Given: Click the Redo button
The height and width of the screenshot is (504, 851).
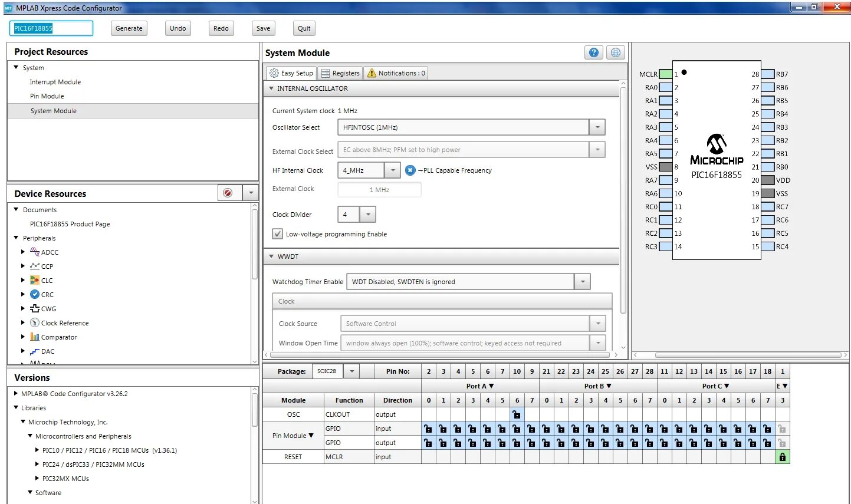Looking at the screenshot, I should pos(221,28).
